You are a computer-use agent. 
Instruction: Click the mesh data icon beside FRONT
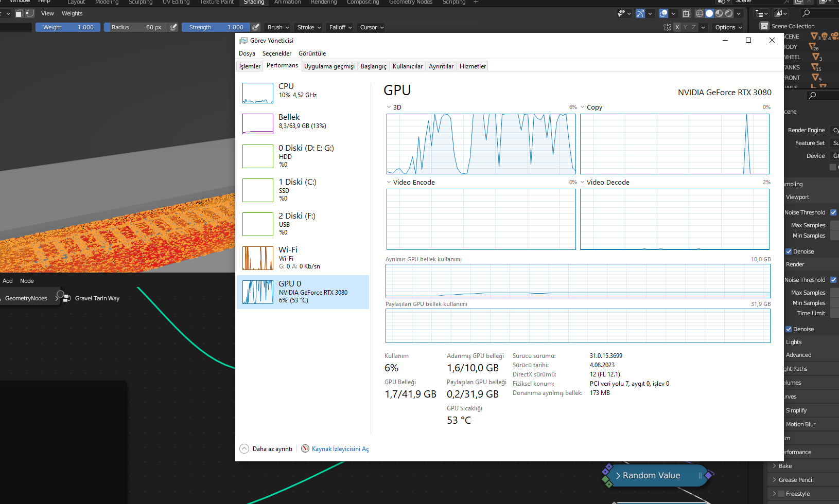pyautogui.click(x=815, y=78)
